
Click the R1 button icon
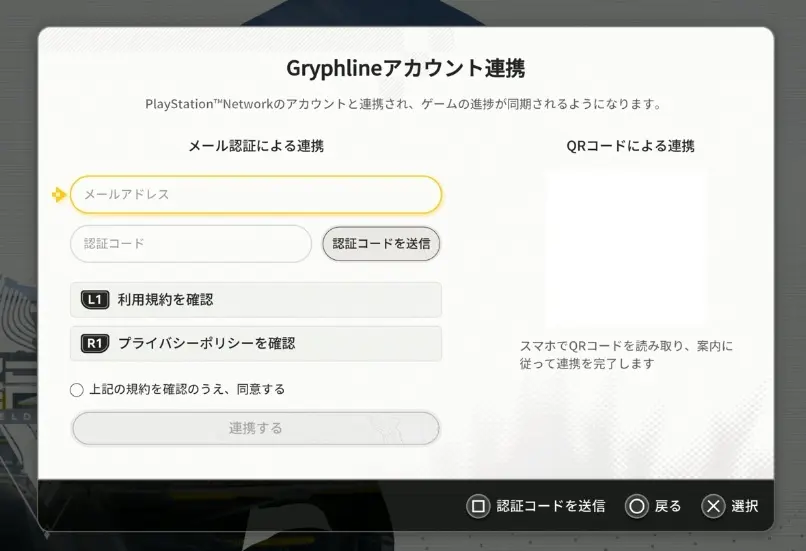click(x=94, y=343)
